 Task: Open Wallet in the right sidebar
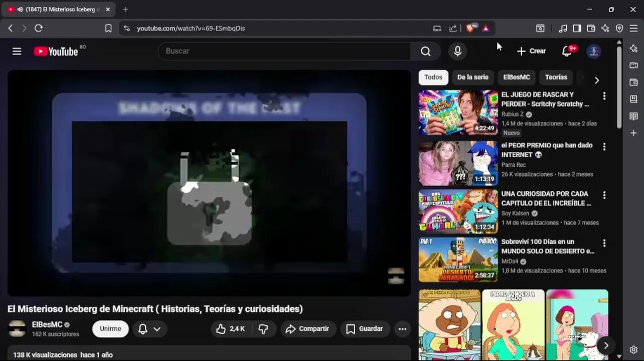633,82
